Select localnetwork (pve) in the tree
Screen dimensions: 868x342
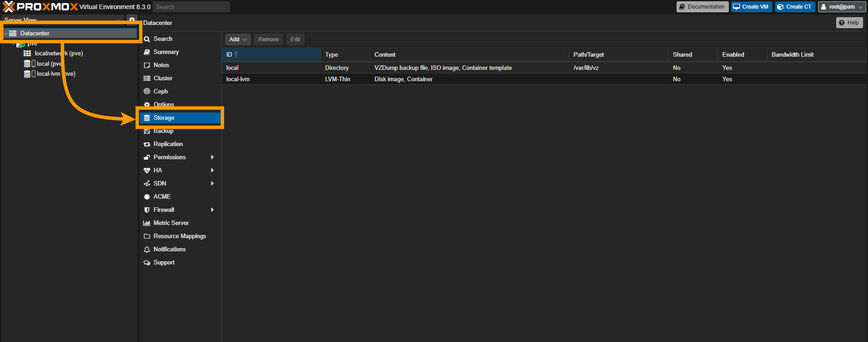click(x=59, y=54)
